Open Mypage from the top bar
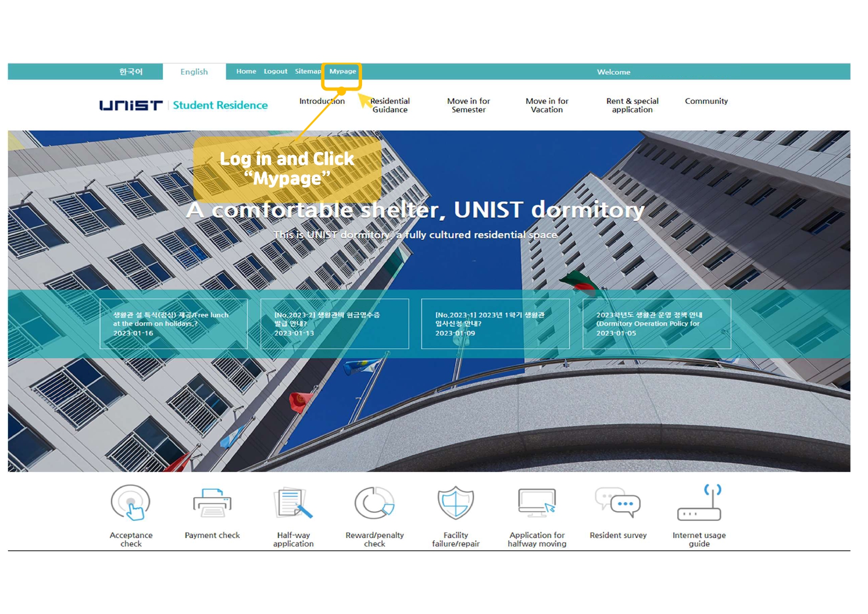Screen dimensions: 868x614 pyautogui.click(x=342, y=71)
